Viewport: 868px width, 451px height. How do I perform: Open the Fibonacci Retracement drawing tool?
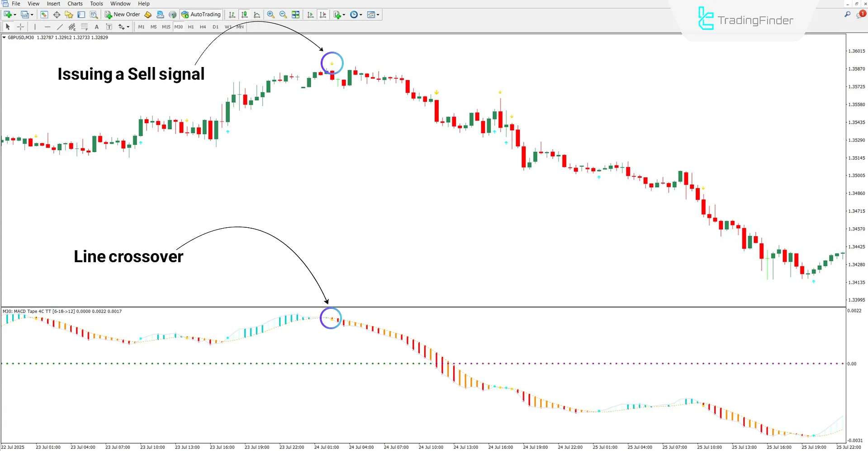pyautogui.click(x=84, y=27)
